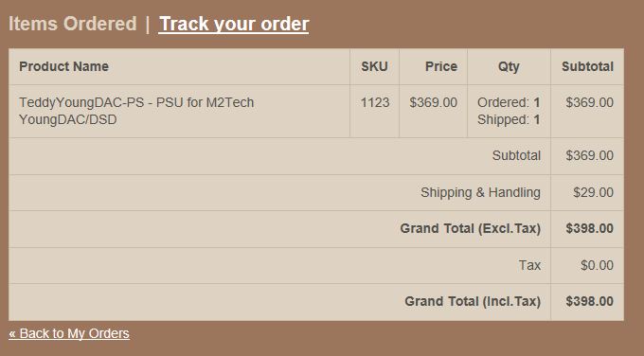Click the SKU value 1123
This screenshot has height=356, width=644.
coord(375,102)
